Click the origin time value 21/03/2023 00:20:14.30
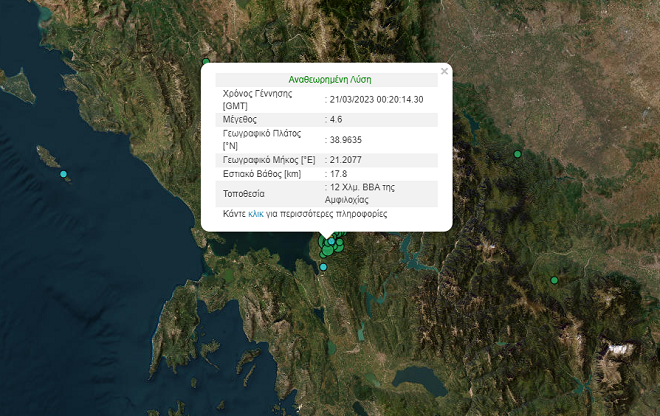 (x=377, y=99)
